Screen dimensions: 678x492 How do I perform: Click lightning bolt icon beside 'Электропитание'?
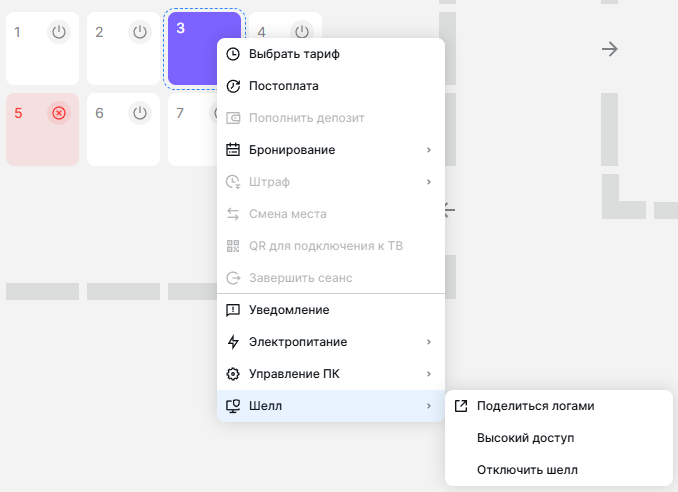pyautogui.click(x=233, y=342)
